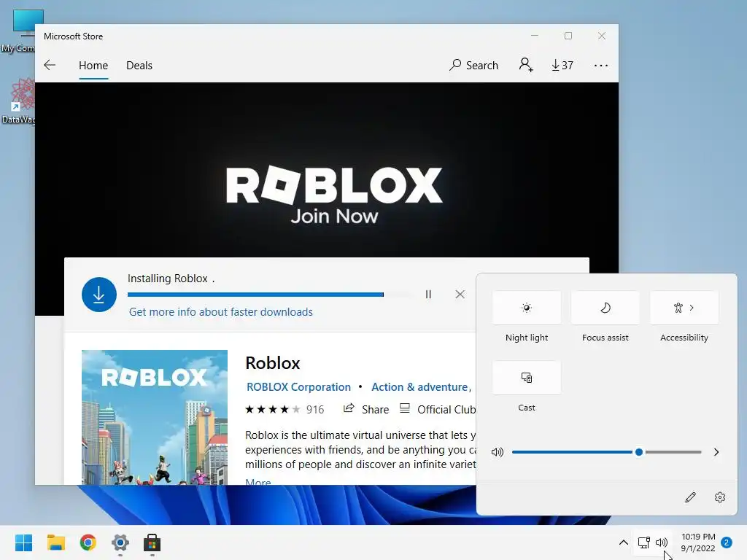Open Settings app from taskbar

(120, 542)
